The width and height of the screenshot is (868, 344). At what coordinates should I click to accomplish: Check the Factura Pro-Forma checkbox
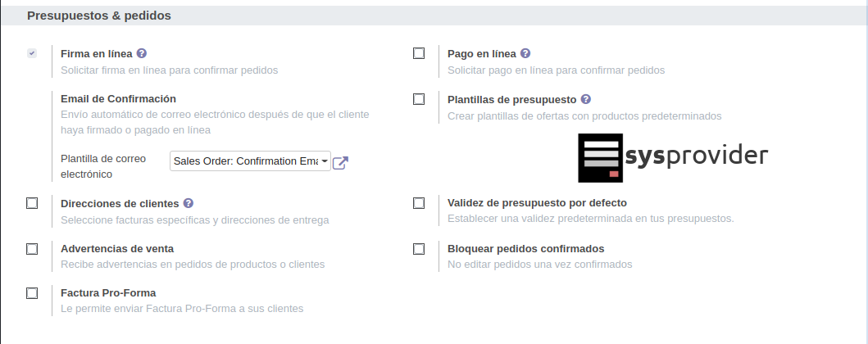(x=32, y=293)
